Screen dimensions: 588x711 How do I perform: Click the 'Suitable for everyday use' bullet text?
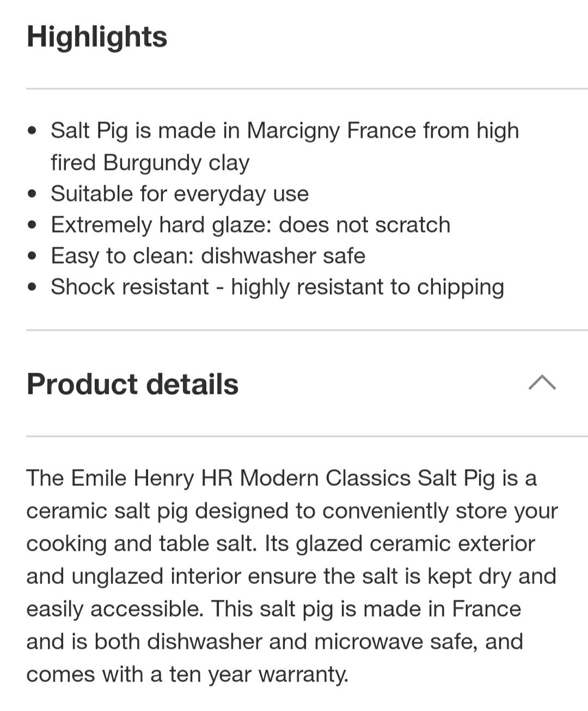tap(180, 194)
